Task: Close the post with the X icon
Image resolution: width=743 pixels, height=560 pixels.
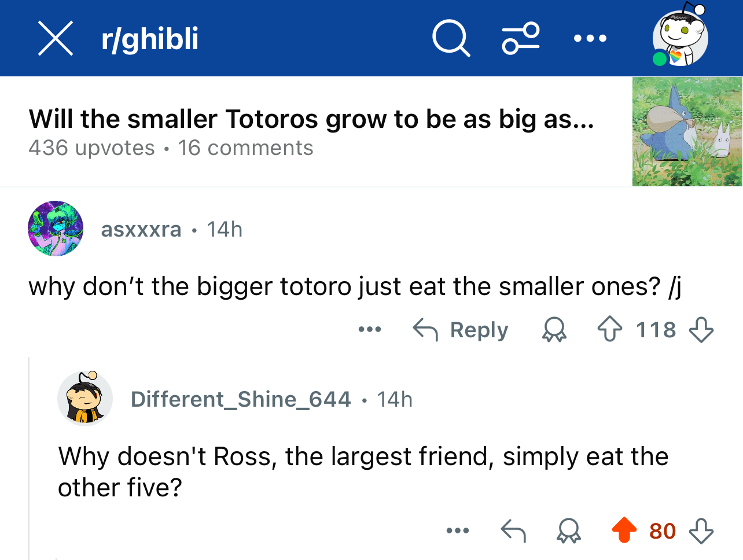Action: 56,38
